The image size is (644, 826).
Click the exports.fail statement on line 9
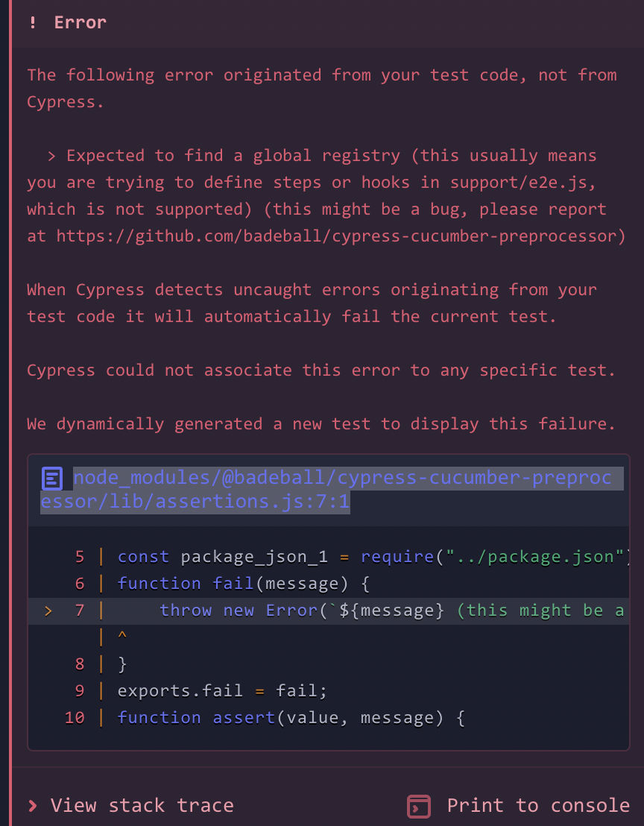click(x=221, y=690)
